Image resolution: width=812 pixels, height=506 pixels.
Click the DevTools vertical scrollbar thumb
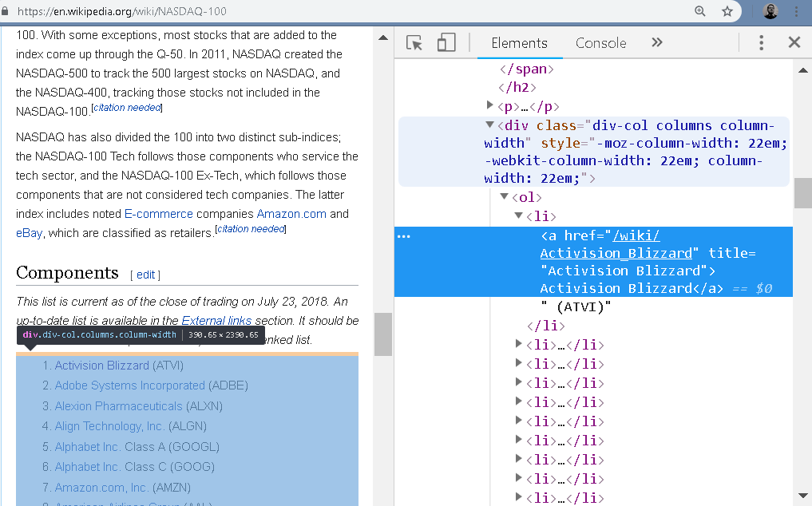pos(802,192)
